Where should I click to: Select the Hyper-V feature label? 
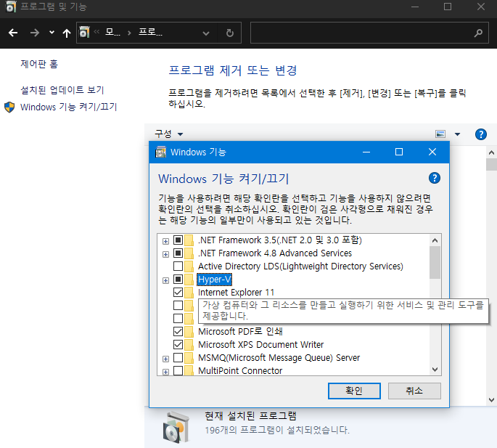pos(215,280)
